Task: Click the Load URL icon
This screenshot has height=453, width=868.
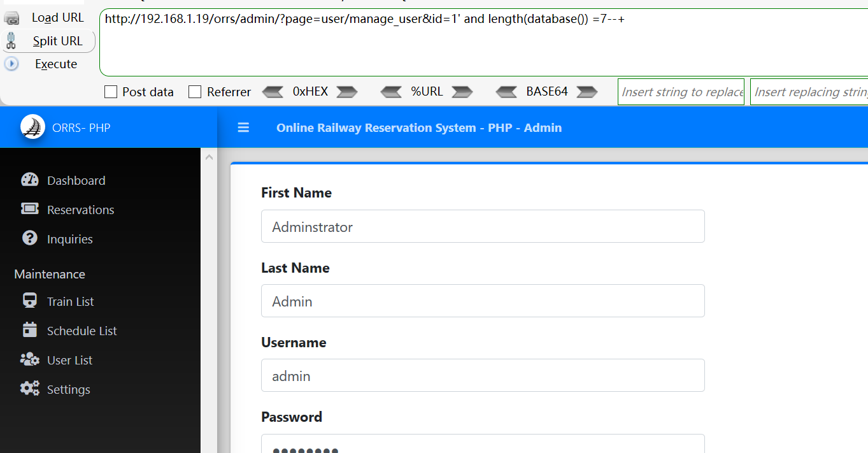Action: (11, 18)
